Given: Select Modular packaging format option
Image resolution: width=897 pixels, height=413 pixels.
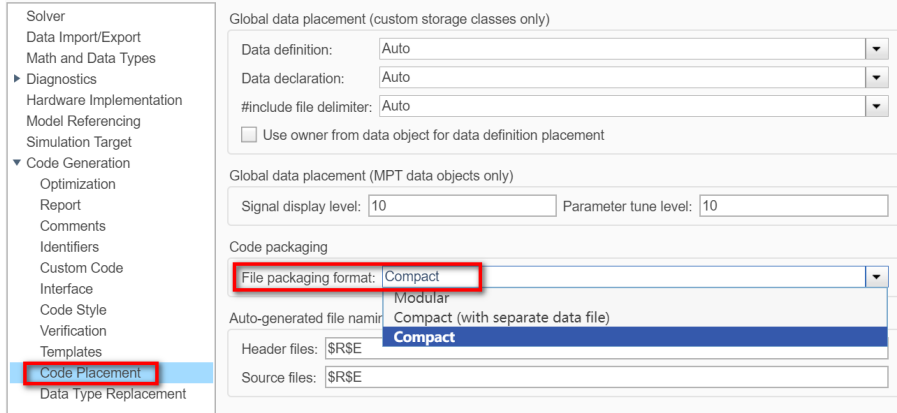Looking at the screenshot, I should point(421,298).
